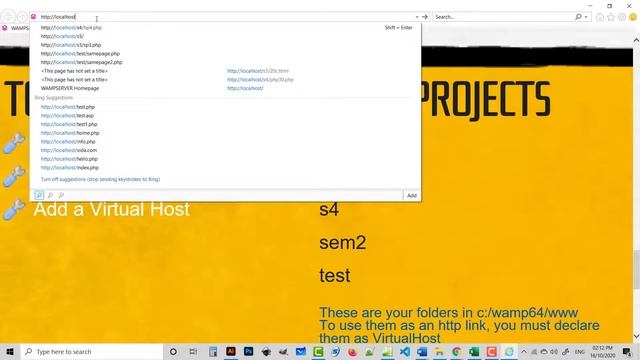Launch Photoshop from the taskbar
Viewport: 640px width, 360px height.
coord(248,351)
